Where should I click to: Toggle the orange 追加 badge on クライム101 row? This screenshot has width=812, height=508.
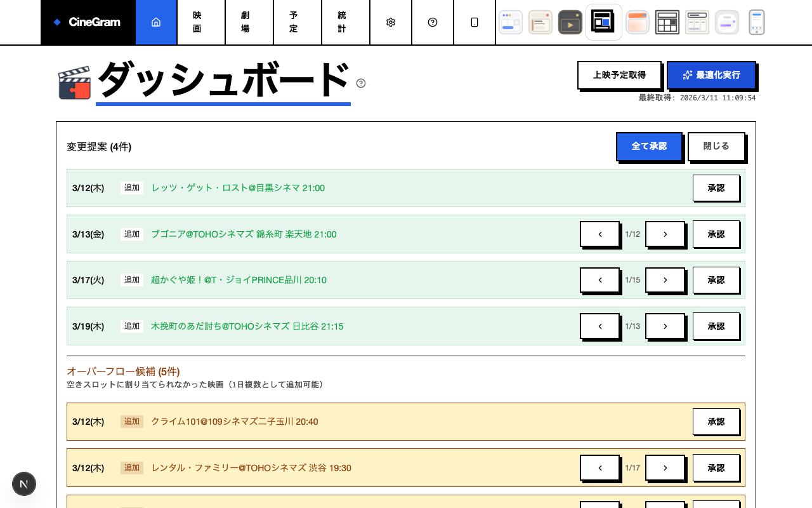pos(132,421)
